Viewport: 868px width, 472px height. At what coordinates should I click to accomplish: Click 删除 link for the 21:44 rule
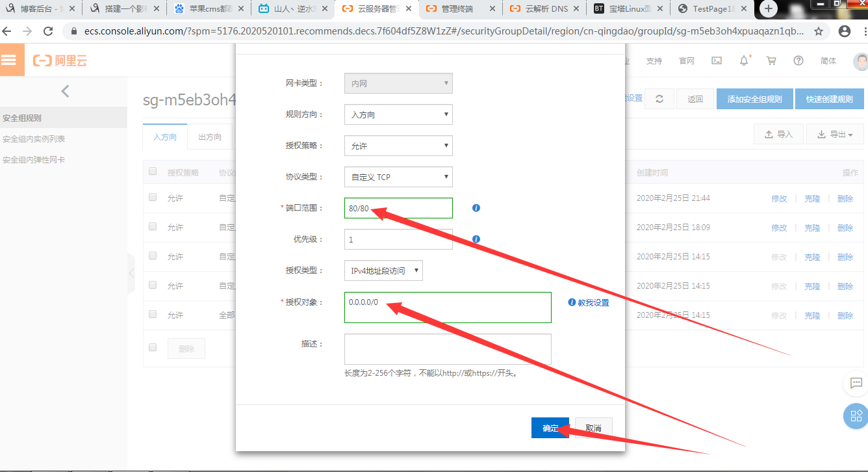pyautogui.click(x=845, y=198)
